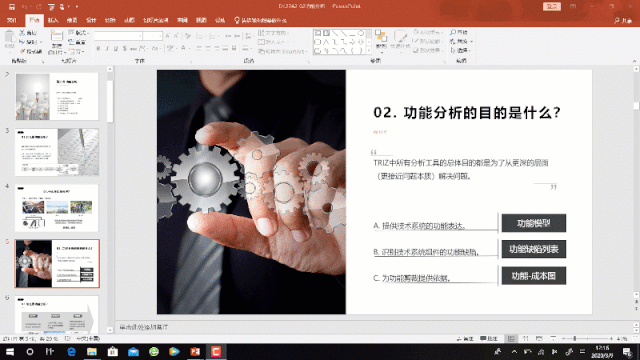The width and height of the screenshot is (640, 360).
Task: Open the font size dropdown
Action: click(160, 36)
